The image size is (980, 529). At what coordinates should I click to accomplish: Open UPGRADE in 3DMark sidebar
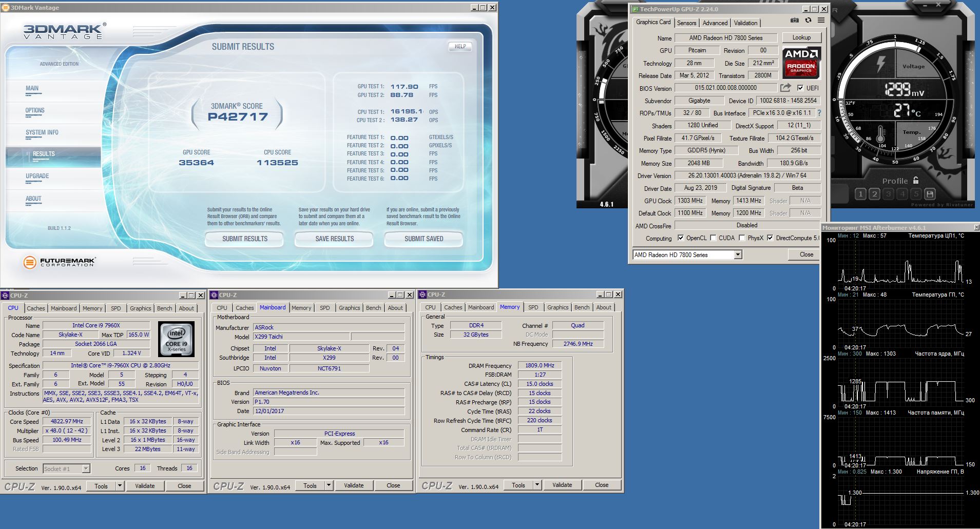point(37,176)
